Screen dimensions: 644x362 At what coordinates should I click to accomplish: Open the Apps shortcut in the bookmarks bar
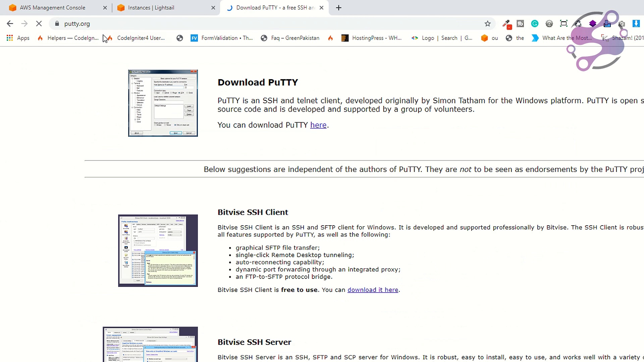pyautogui.click(x=18, y=38)
